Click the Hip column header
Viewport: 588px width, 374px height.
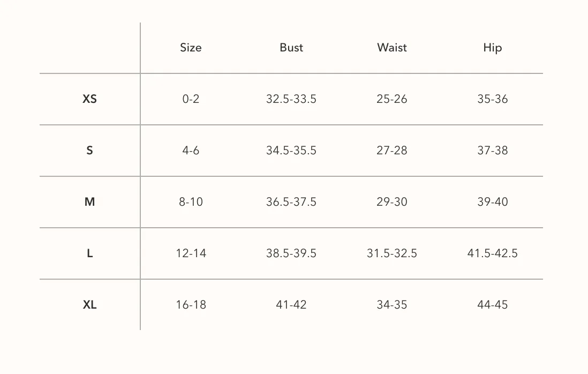492,48
